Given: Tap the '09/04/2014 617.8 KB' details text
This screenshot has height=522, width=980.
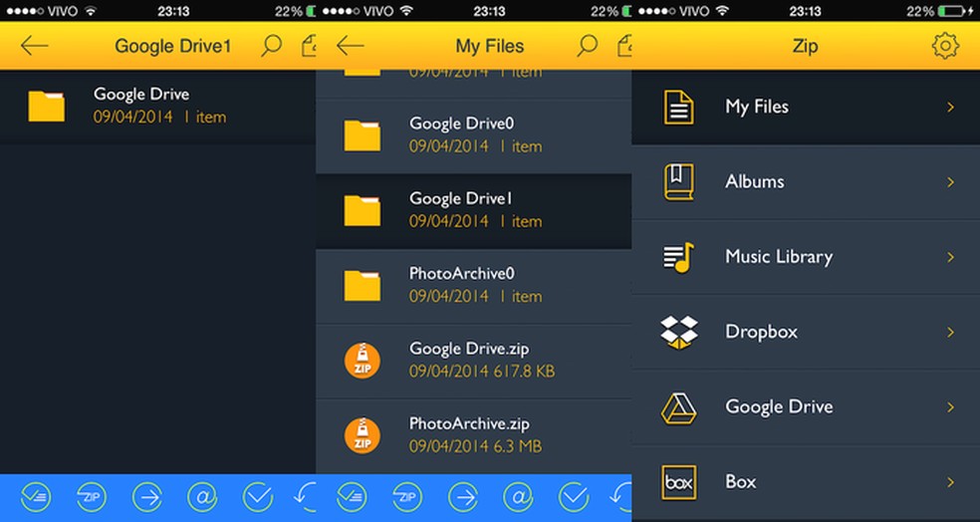Looking at the screenshot, I should point(482,372).
